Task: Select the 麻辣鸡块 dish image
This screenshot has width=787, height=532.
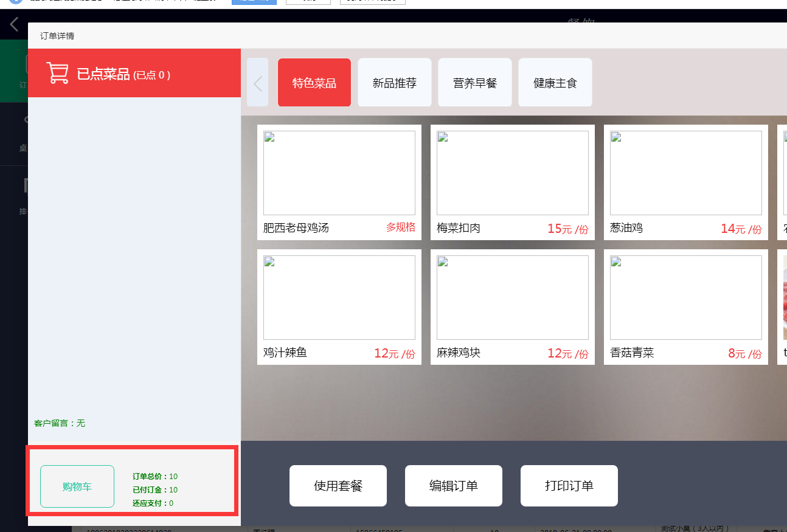Action: 513,297
